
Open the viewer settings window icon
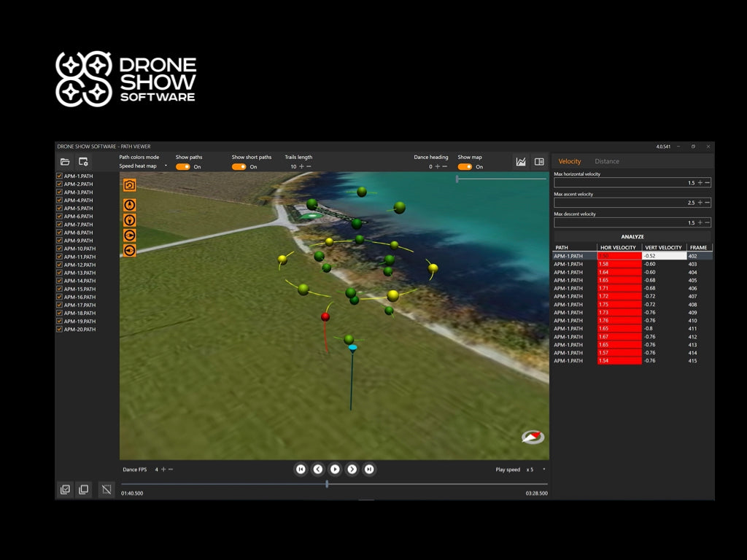coord(83,162)
